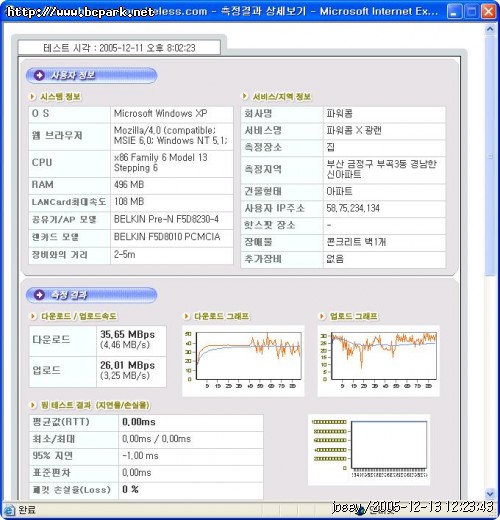Click the '(3.25 MB/s)' upload rate text
Image resolution: width=500 pixels, height=520 pixels.
[125, 376]
